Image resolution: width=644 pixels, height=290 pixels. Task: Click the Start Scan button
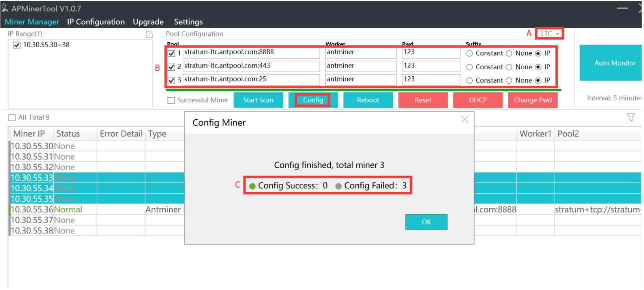pyautogui.click(x=258, y=100)
